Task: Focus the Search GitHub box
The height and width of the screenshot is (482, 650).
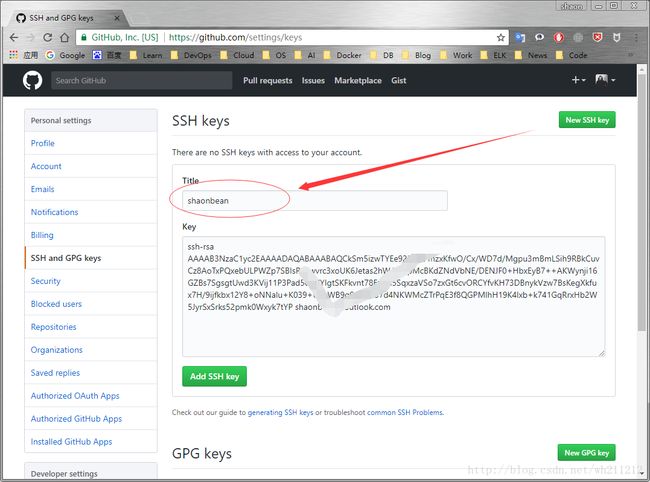Action: 141,80
